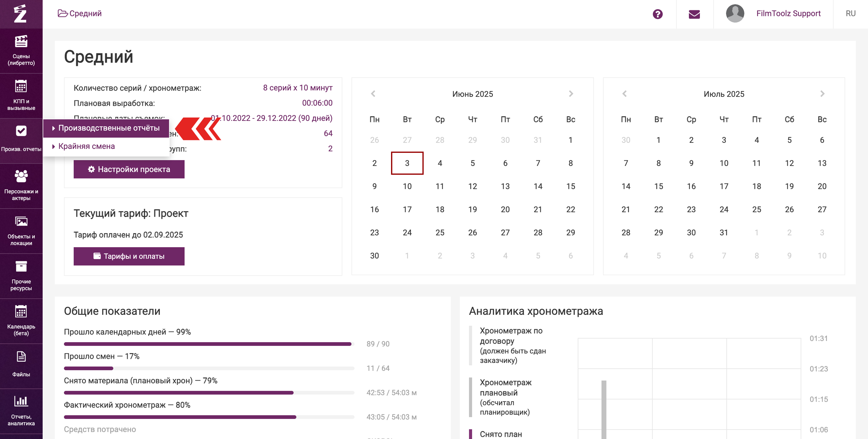Screen dimensions: 868x439
Task: Go to next month from Июнь 2025
Action: click(x=571, y=94)
